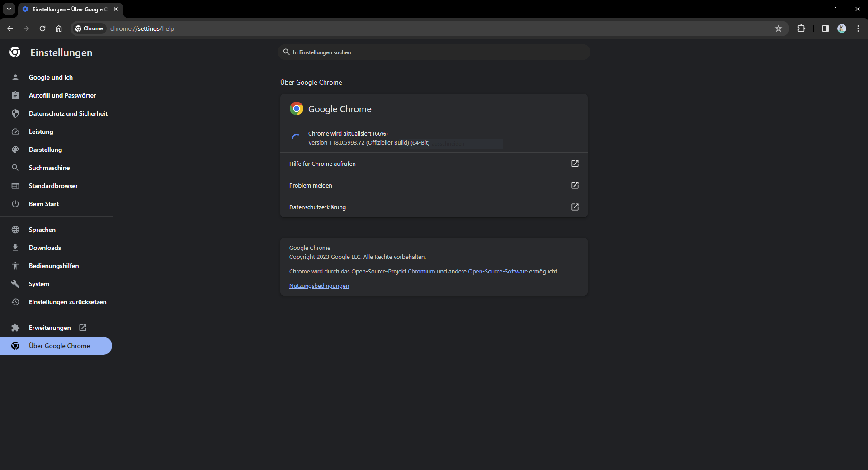Open the Sprachen settings section
The image size is (868, 470).
[56, 230]
